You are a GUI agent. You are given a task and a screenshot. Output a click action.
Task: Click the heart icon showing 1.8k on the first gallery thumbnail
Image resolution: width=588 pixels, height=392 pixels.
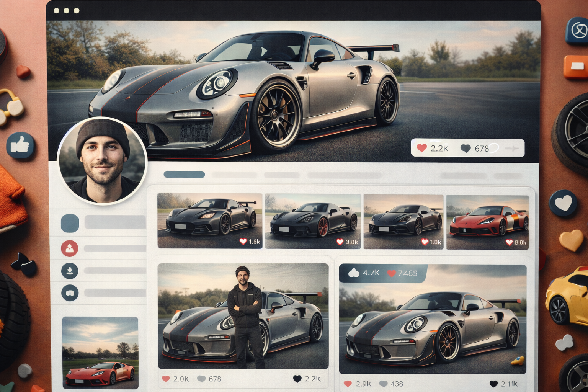point(243,242)
